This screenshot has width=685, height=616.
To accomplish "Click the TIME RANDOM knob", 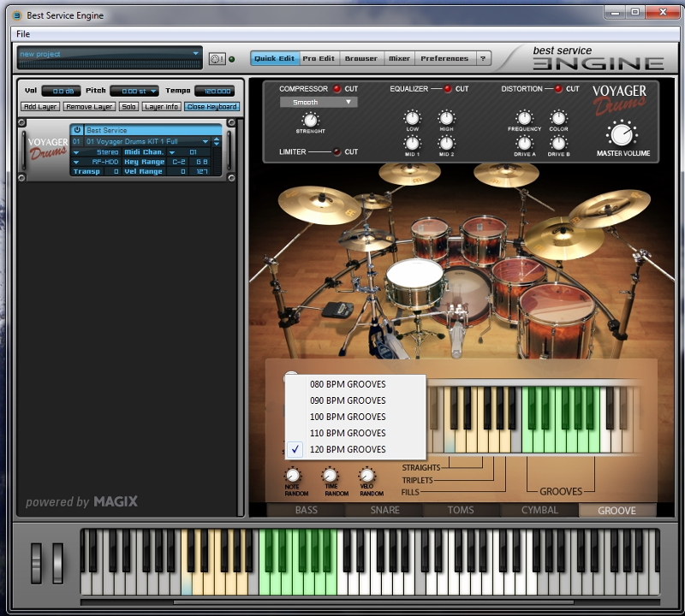I will pos(331,476).
